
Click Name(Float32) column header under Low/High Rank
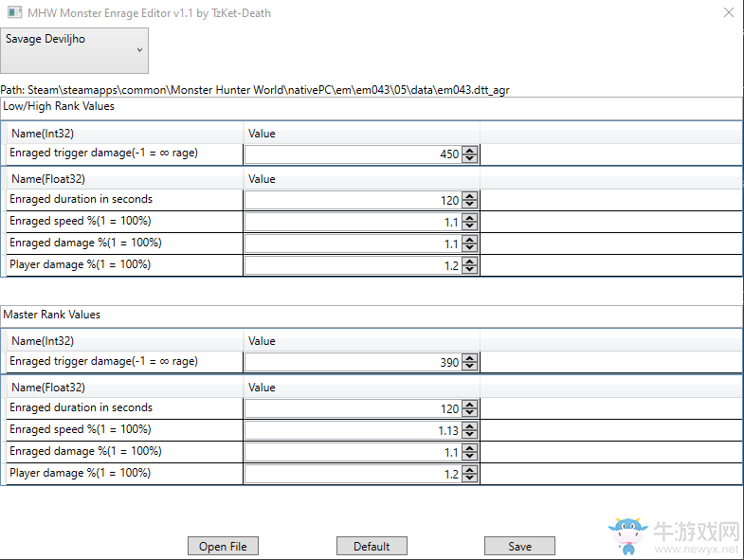coord(125,179)
